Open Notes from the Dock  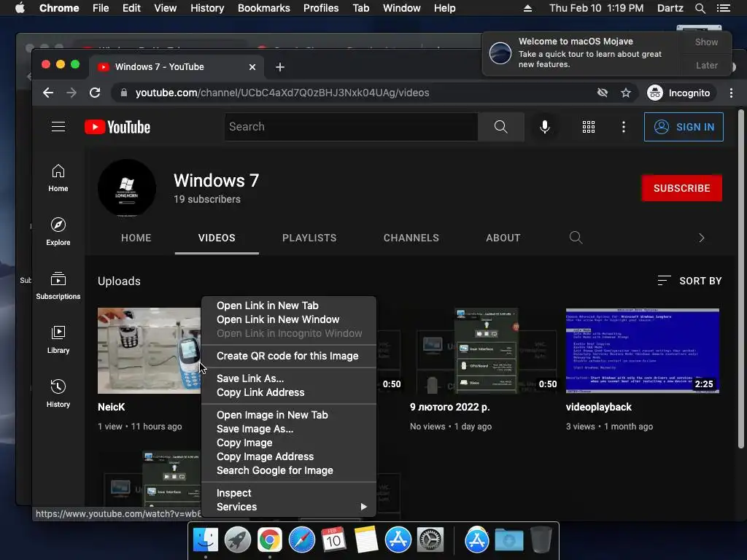coord(366,540)
